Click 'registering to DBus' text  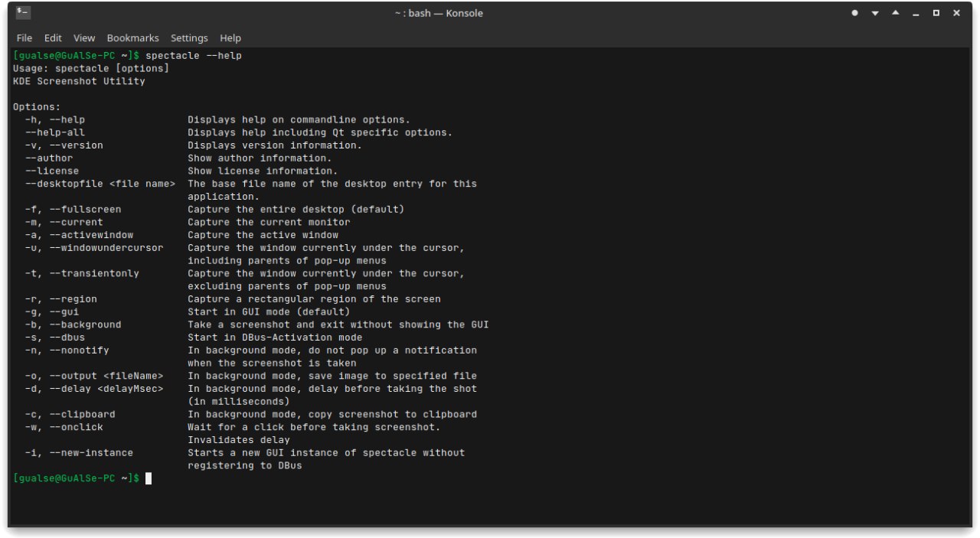coord(245,465)
